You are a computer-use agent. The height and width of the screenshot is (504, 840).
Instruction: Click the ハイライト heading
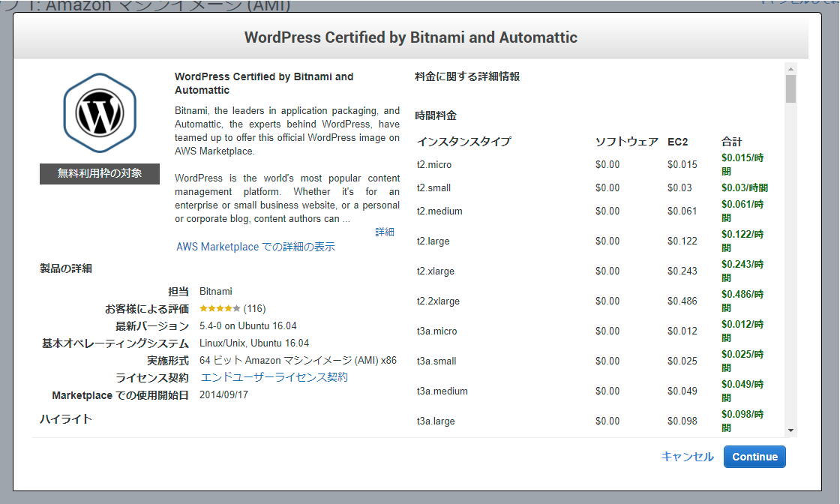66,419
